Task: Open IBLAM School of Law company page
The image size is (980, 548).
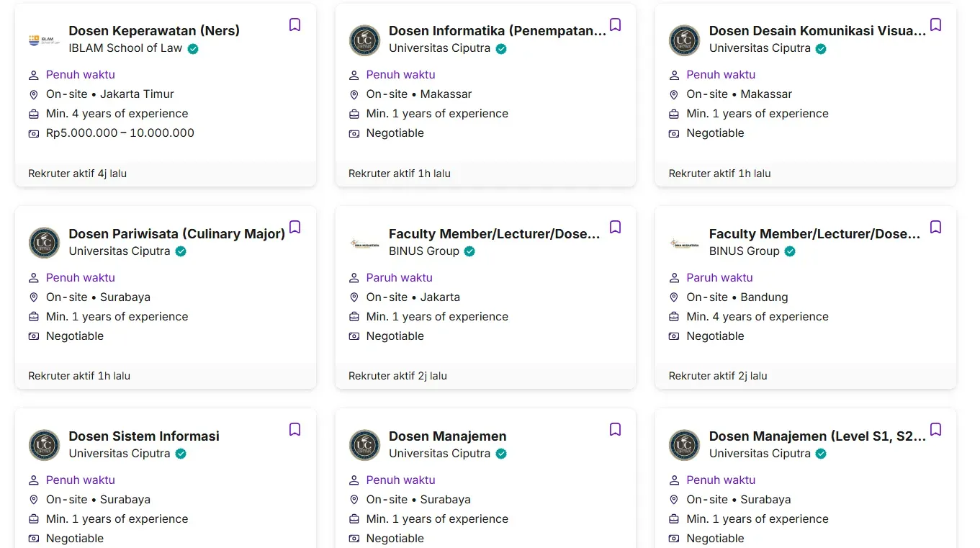Action: tap(125, 48)
